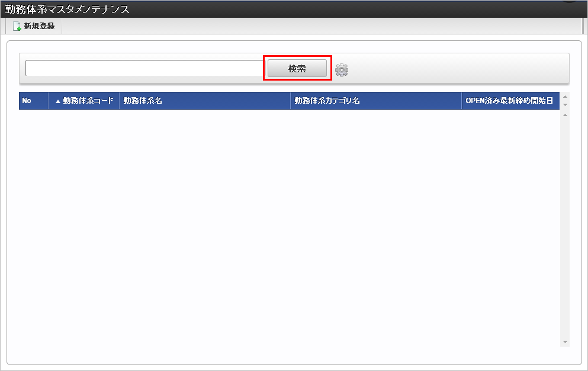Toggle the sort triangle on 勤務体系コード
The image size is (588, 371).
(58, 101)
